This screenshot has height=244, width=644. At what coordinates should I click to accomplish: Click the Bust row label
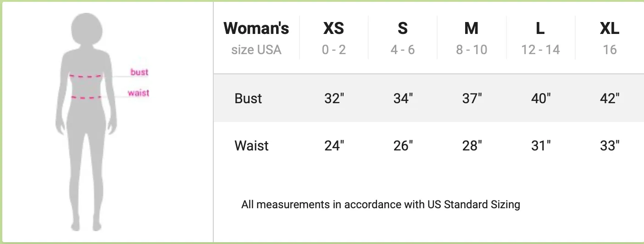248,98
